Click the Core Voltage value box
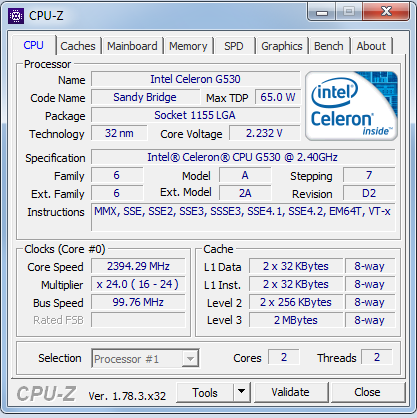Image resolution: width=417 pixels, height=418 pixels. tap(265, 133)
